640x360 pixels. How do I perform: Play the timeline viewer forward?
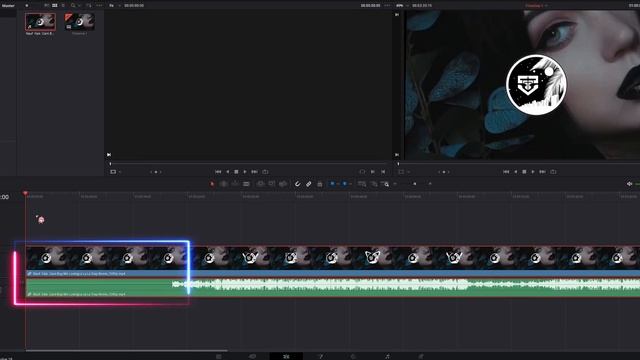click(533, 172)
